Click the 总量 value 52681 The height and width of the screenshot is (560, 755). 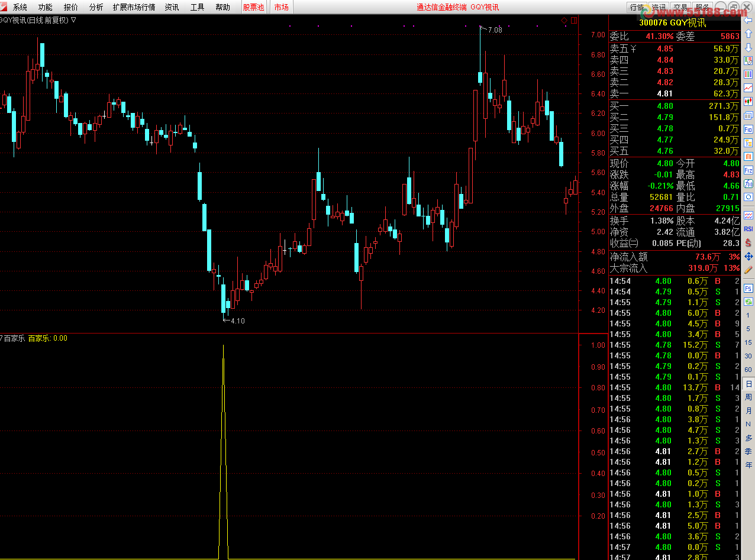[661, 197]
